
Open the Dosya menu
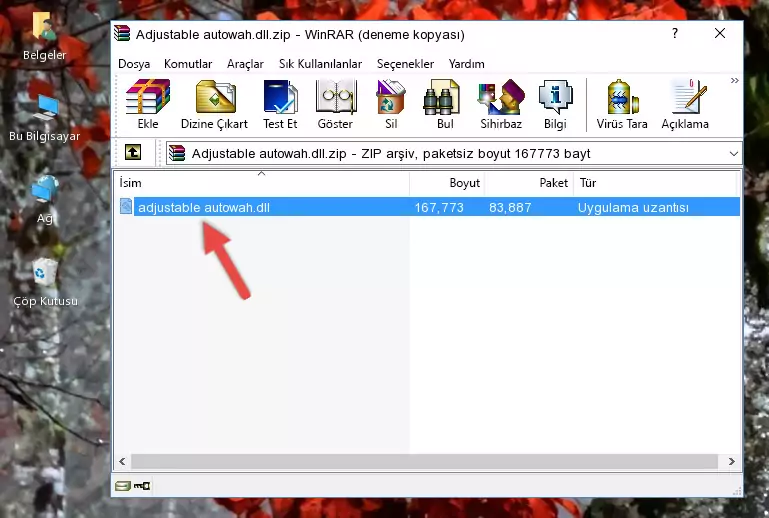(134, 64)
